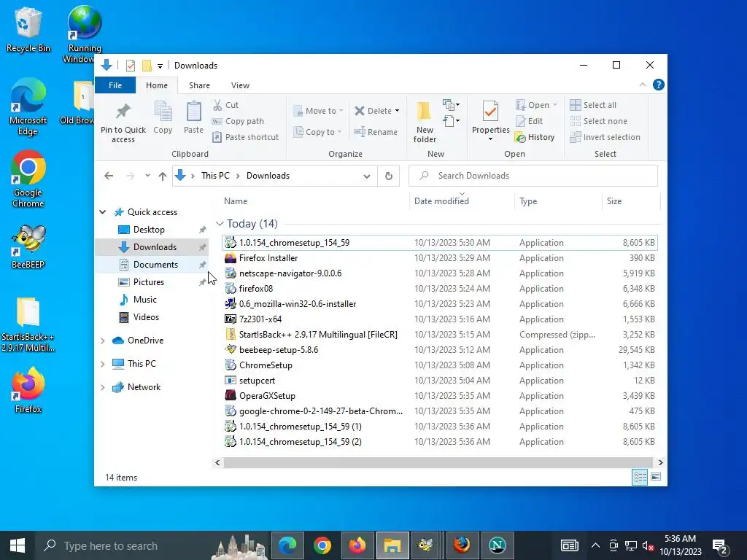Navigate back with the left arrow
The width and height of the screenshot is (747, 560).
109,176
